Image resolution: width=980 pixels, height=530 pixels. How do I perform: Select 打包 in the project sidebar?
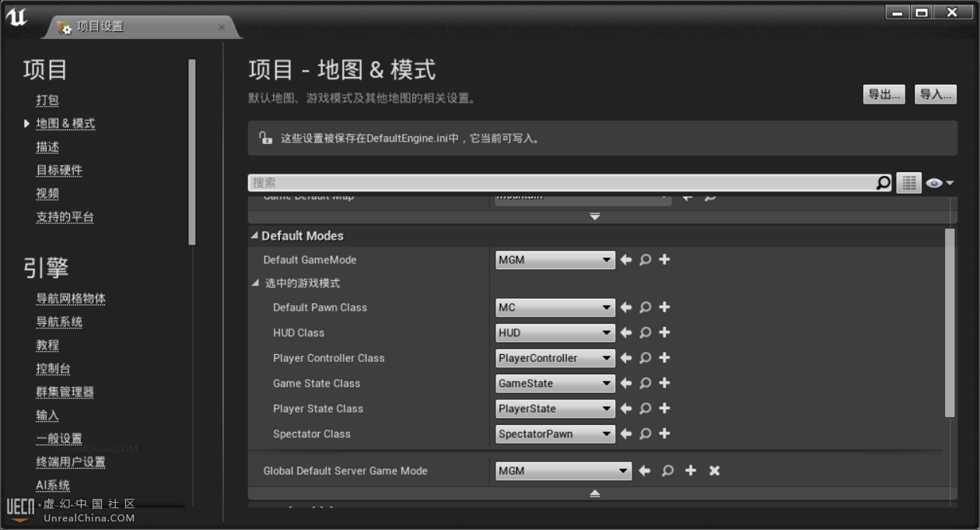(47, 100)
